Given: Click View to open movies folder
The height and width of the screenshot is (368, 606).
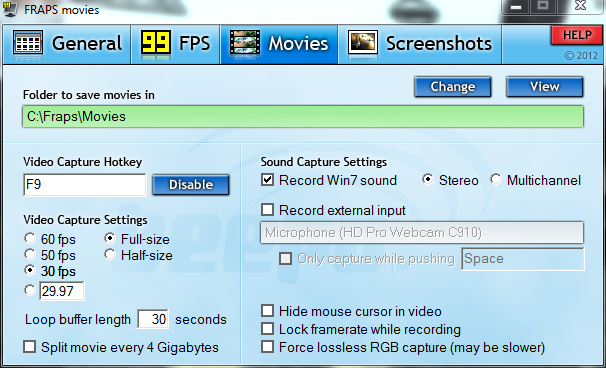Looking at the screenshot, I should 545,87.
